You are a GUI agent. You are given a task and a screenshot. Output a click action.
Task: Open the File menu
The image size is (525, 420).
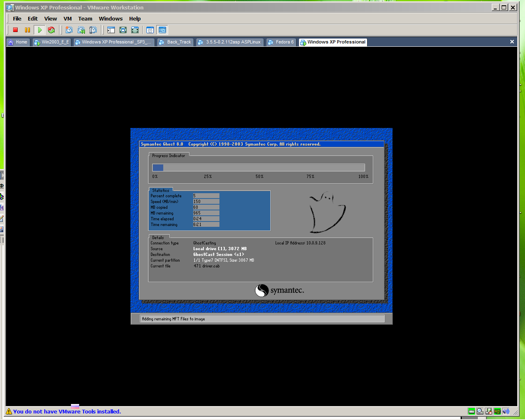(17, 18)
